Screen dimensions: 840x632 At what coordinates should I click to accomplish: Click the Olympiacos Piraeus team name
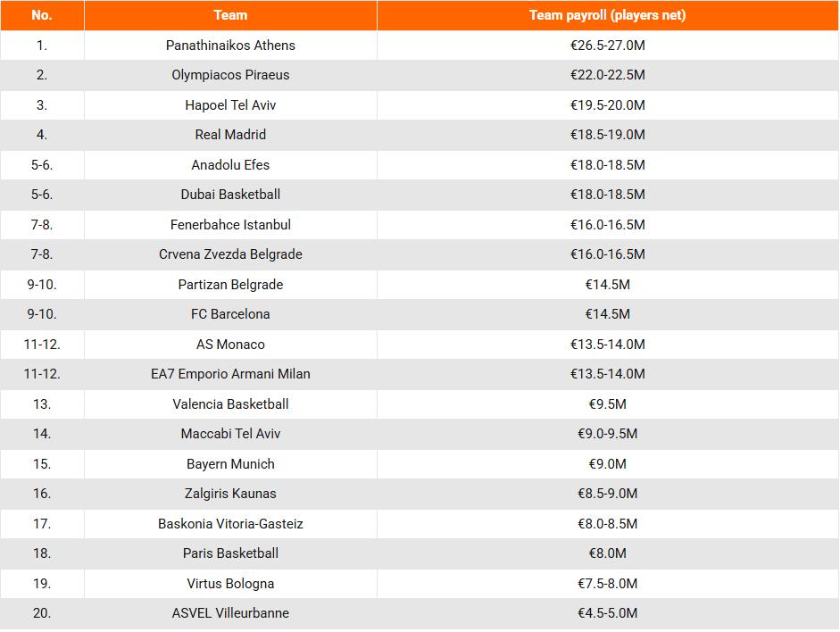[230, 75]
